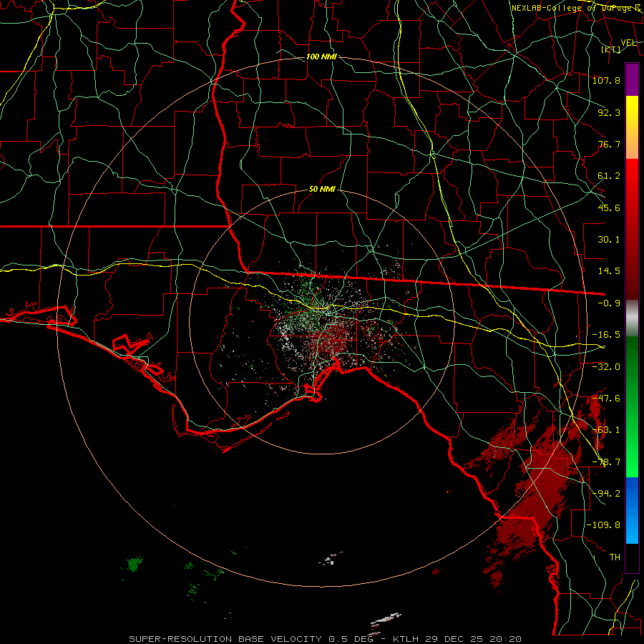This screenshot has width=644, height=644.
Task: Select the -78.7 scale value
Action: click(606, 462)
